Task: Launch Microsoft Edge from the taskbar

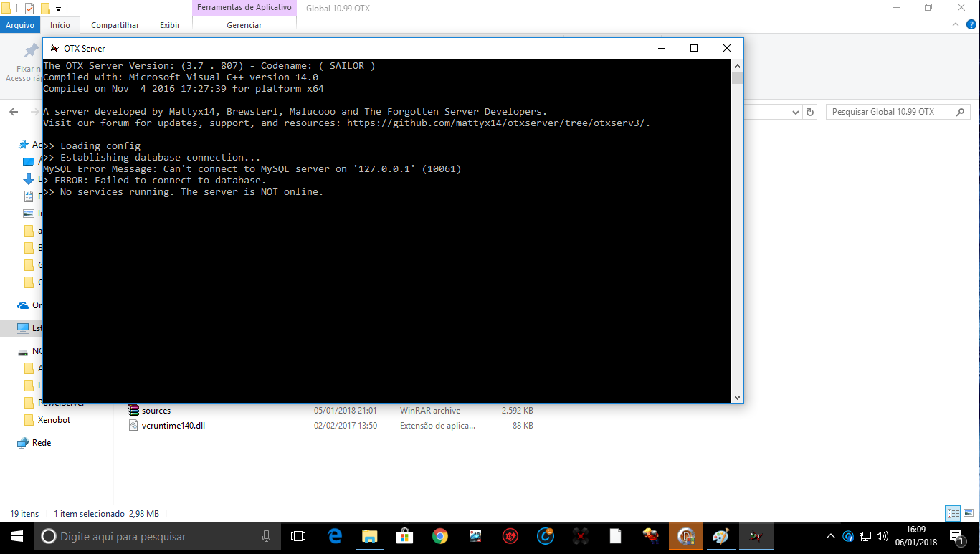Action: (x=335, y=536)
